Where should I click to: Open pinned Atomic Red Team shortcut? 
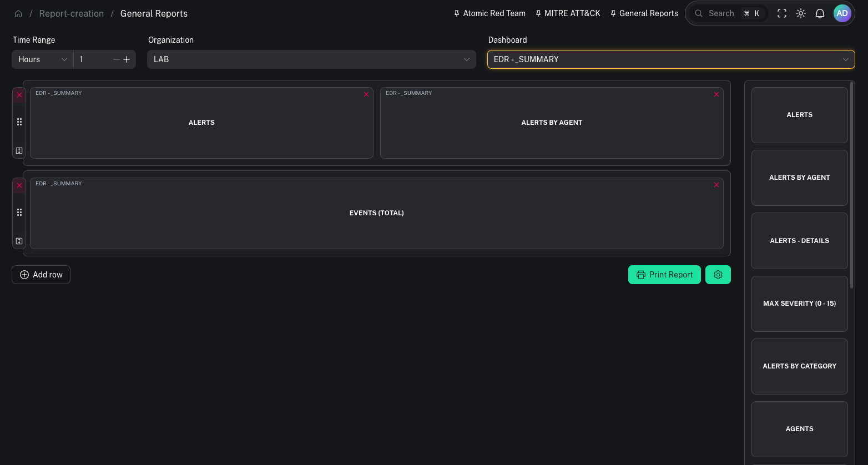coord(489,13)
